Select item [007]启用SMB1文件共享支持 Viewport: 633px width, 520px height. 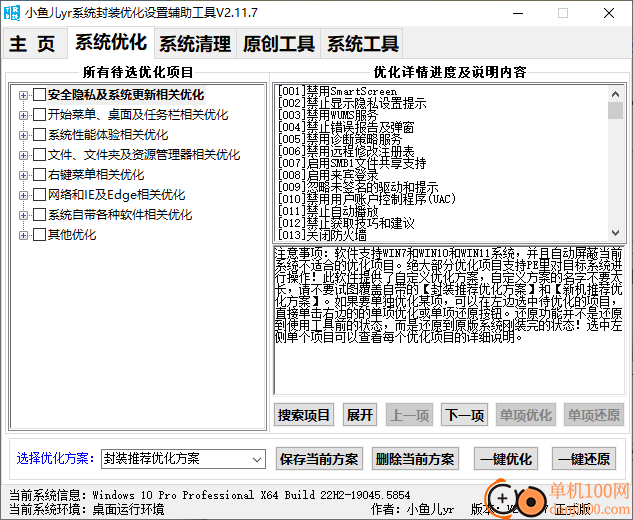352,163
